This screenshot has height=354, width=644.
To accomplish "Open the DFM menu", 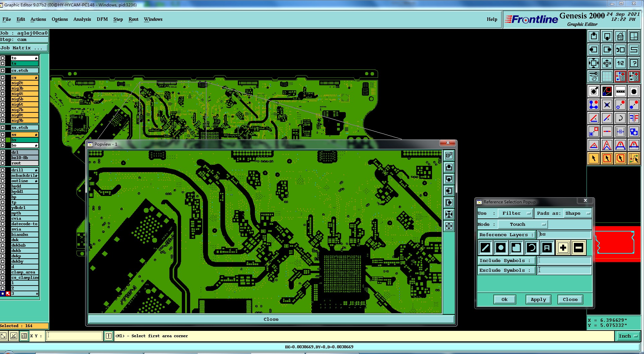I will click(x=102, y=19).
